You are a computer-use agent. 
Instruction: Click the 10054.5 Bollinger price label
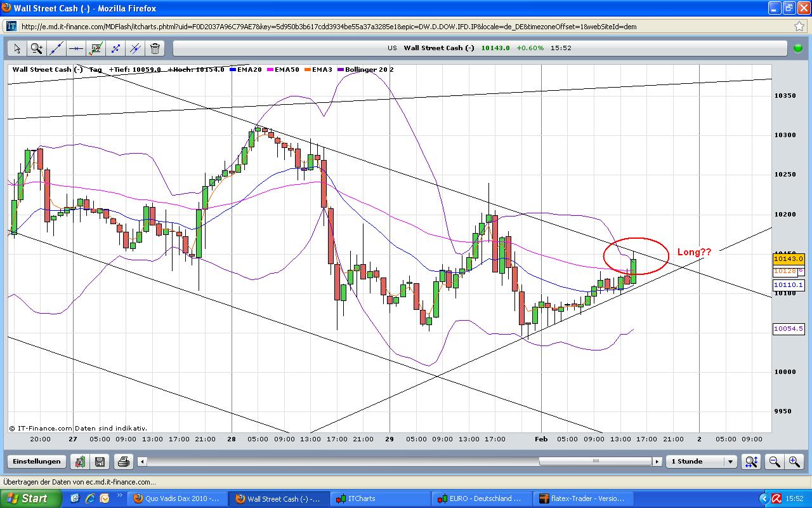(x=789, y=329)
